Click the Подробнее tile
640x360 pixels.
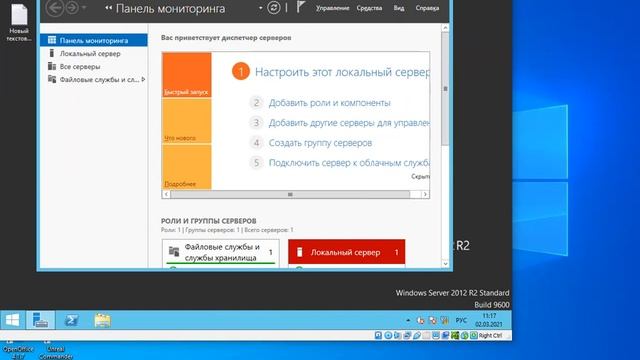coord(187,167)
